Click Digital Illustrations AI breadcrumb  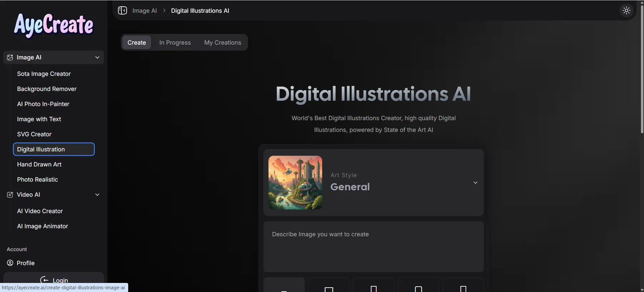pyautogui.click(x=200, y=11)
